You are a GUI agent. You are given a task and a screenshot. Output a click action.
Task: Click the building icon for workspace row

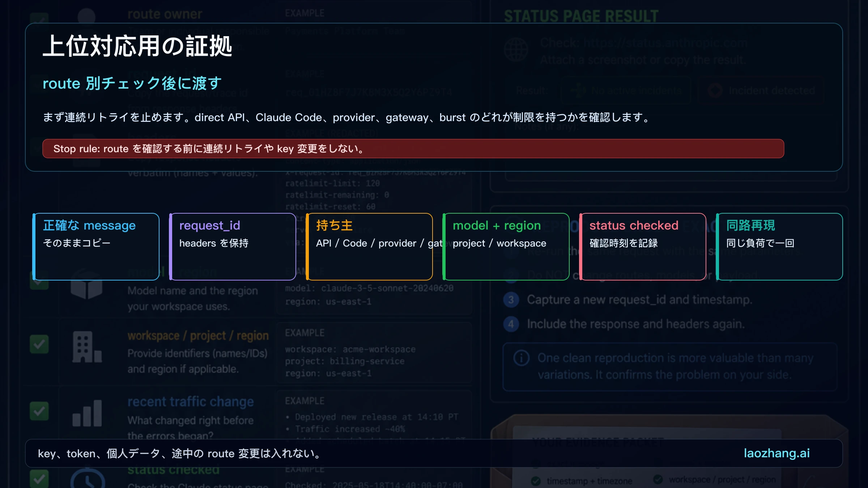(x=87, y=347)
